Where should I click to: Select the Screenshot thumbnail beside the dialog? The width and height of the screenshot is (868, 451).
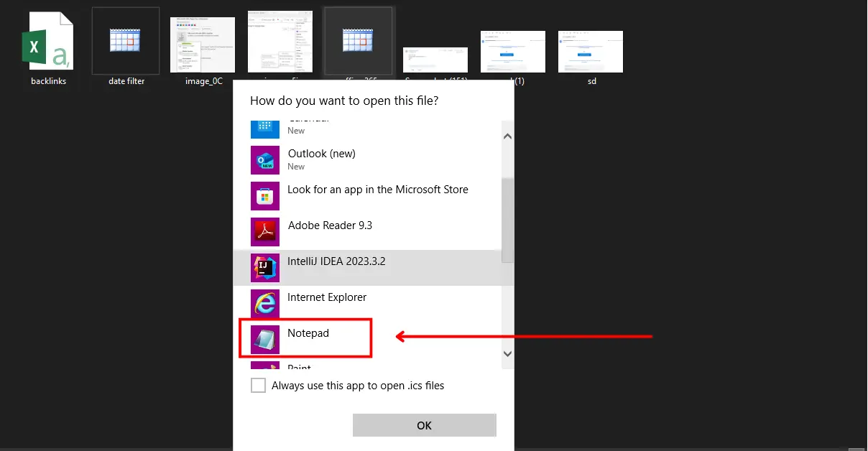(x=435, y=60)
